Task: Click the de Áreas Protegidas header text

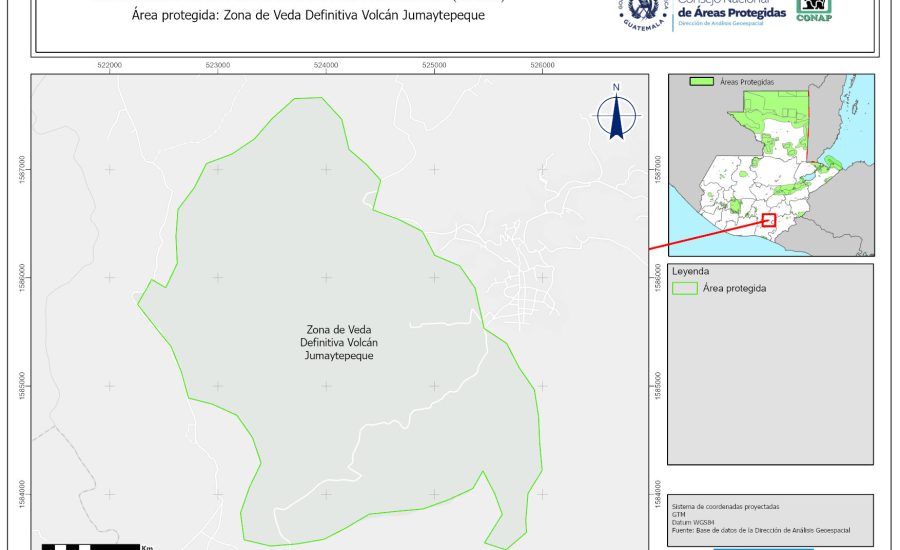Action: (731, 11)
